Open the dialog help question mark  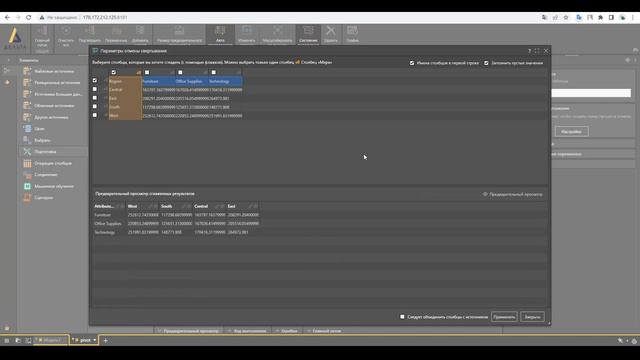click(529, 51)
